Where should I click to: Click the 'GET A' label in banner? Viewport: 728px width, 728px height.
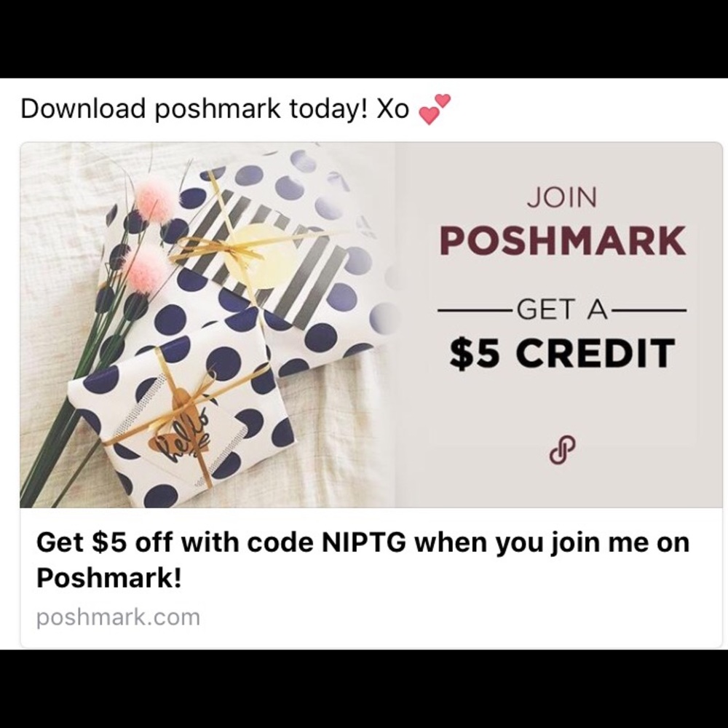(562, 309)
